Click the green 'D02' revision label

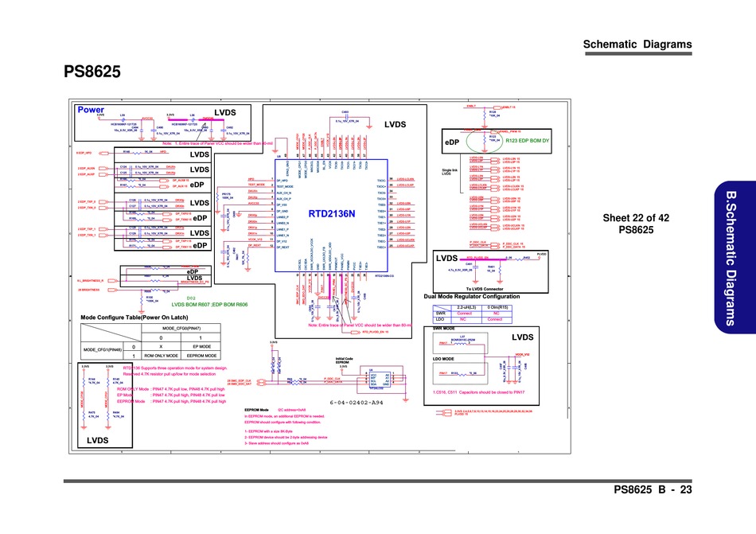click(x=191, y=298)
